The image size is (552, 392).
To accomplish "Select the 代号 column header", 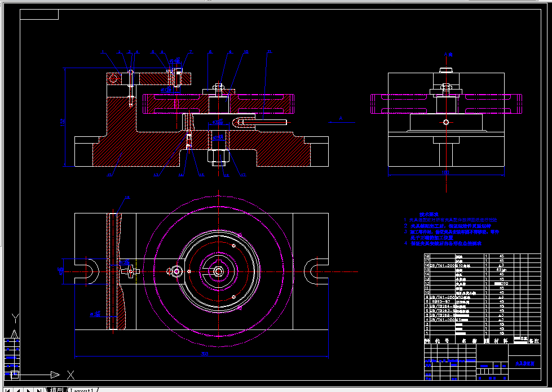I will point(442,341).
